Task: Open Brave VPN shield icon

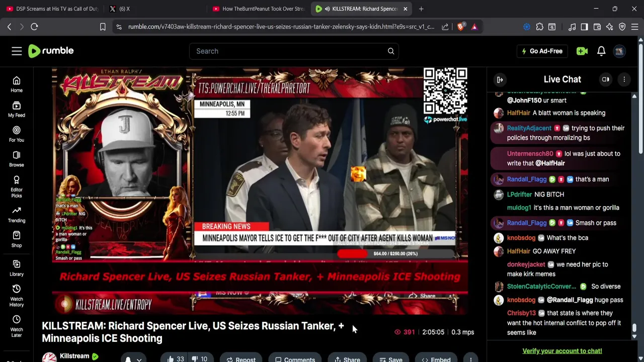Action: click(x=622, y=27)
